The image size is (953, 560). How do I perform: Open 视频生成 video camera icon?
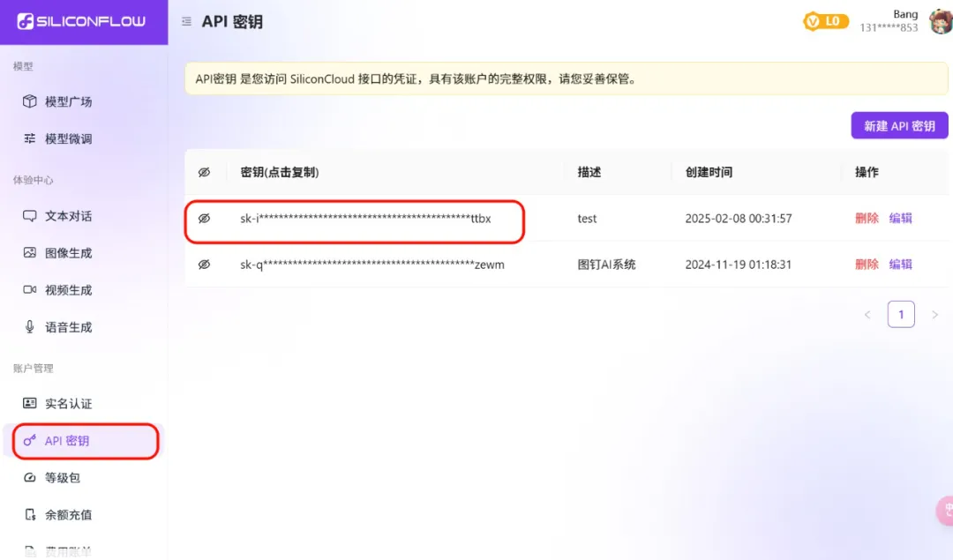coord(30,290)
